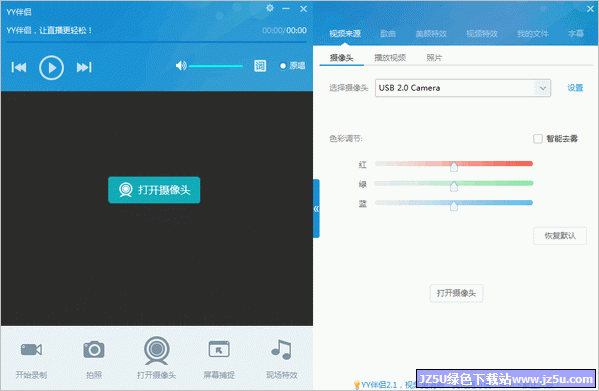Start recording with the camcorder icon
Viewport: 599px width, 391px height.
tap(31, 349)
